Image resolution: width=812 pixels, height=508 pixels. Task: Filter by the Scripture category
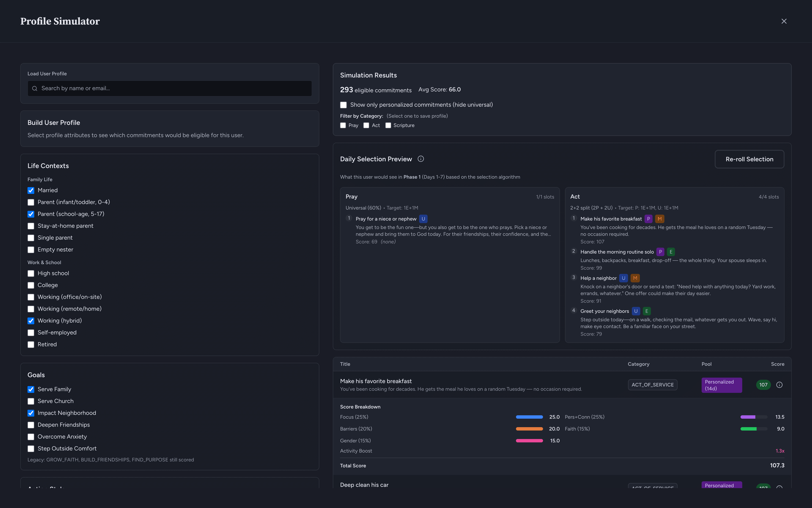point(388,125)
